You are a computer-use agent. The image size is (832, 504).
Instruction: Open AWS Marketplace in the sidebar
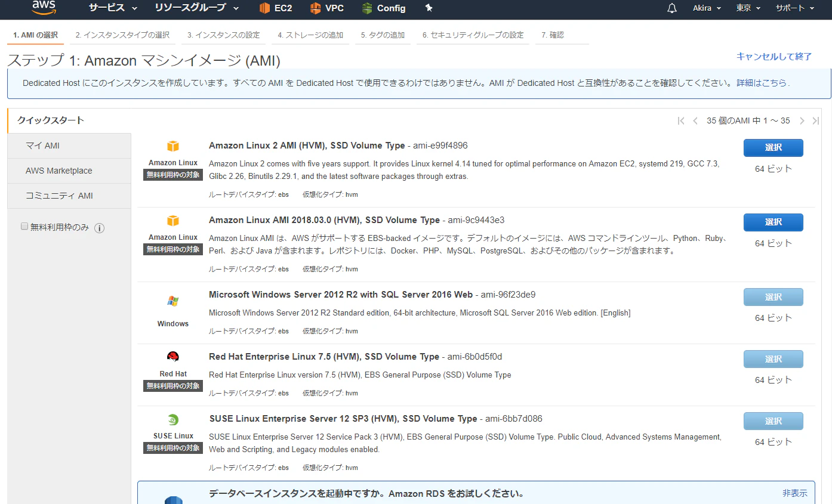pyautogui.click(x=69, y=171)
